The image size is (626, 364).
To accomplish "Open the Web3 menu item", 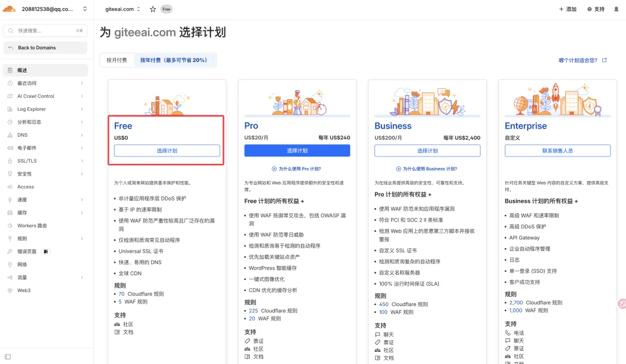I will (x=45, y=290).
